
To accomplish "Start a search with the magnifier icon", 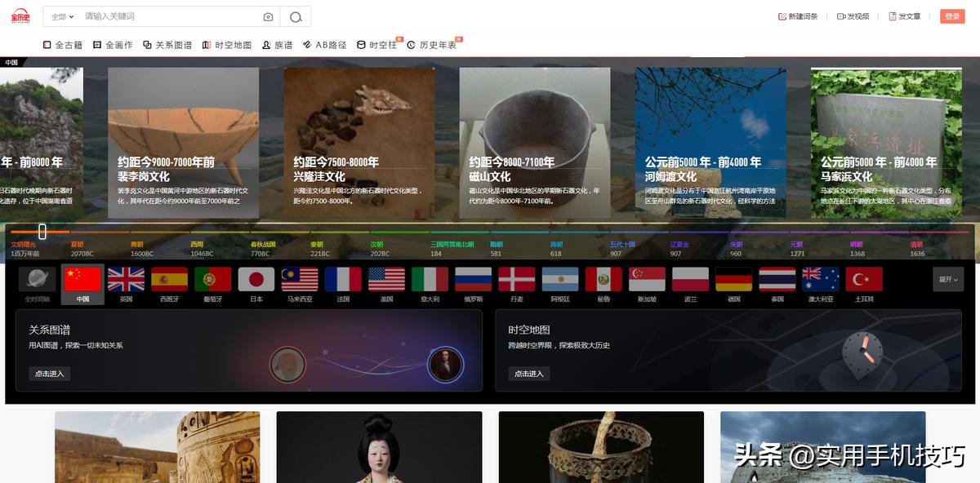I will 294,16.
